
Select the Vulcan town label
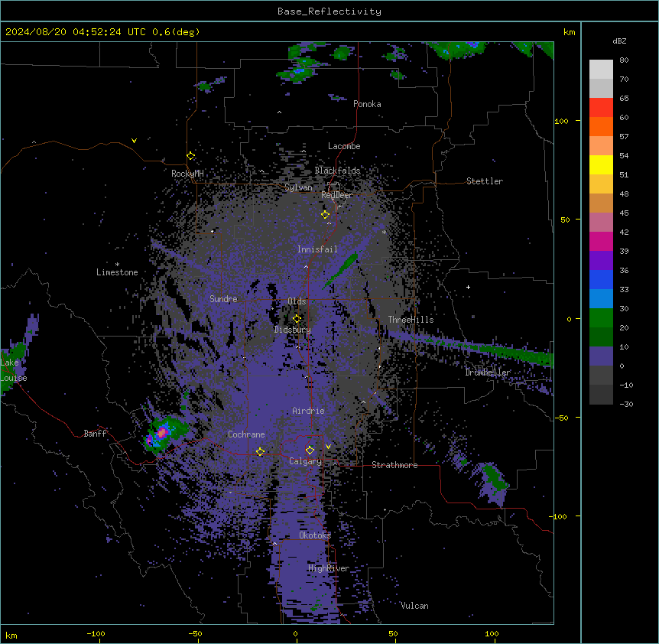[x=415, y=606]
